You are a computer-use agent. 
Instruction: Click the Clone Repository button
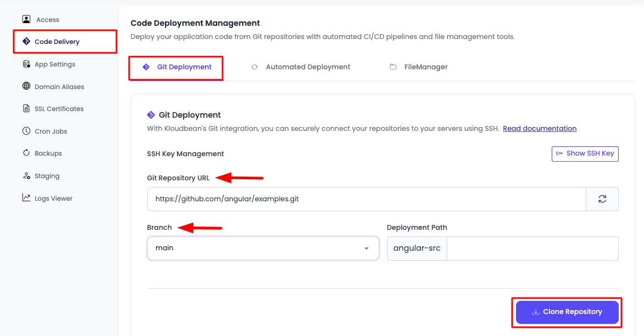coord(567,311)
